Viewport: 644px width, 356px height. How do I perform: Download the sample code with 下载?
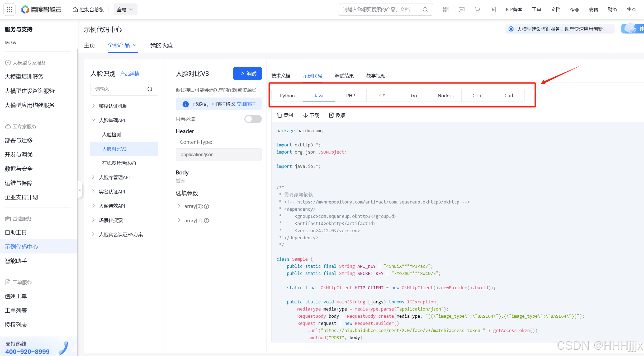pos(311,115)
